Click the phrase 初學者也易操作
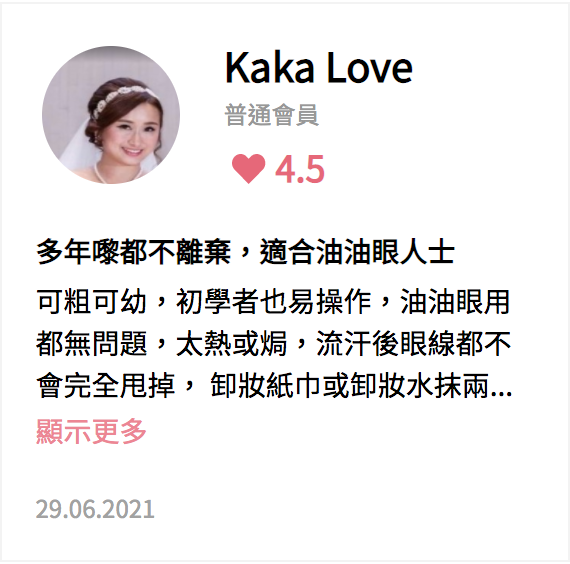 273,302
